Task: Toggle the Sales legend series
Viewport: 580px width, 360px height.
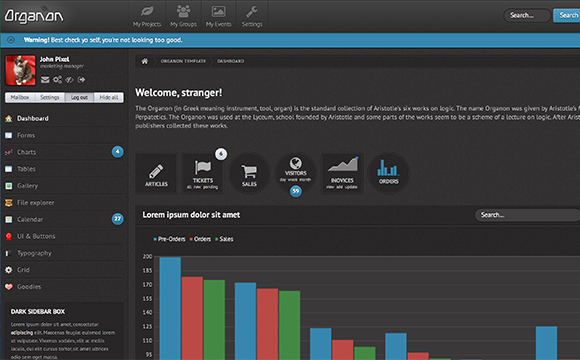Action: 224,239
